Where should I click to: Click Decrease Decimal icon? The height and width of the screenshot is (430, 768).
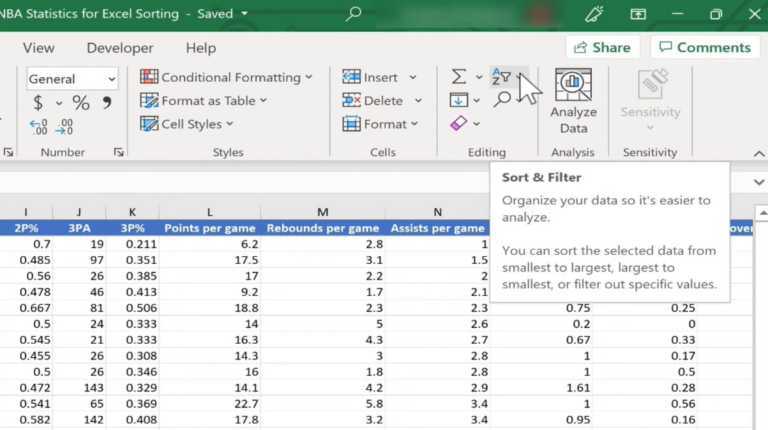(x=64, y=127)
